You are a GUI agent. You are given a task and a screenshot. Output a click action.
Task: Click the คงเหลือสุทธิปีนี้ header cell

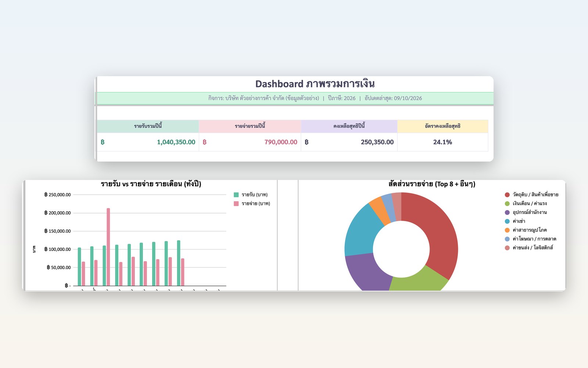point(349,126)
